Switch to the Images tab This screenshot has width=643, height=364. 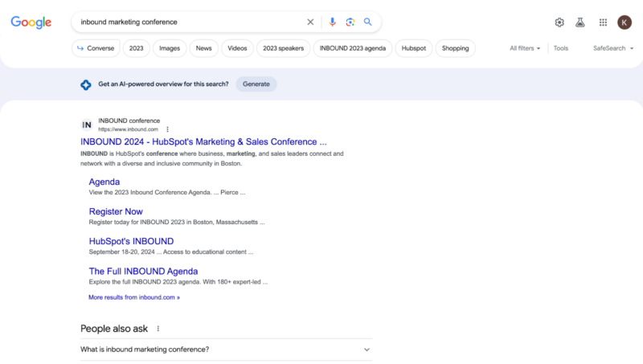[x=170, y=48]
